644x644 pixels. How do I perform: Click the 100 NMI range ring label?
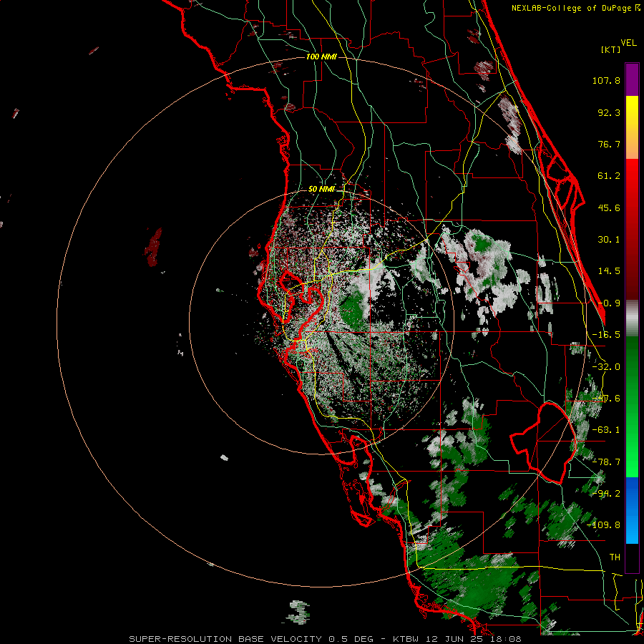[x=321, y=57]
